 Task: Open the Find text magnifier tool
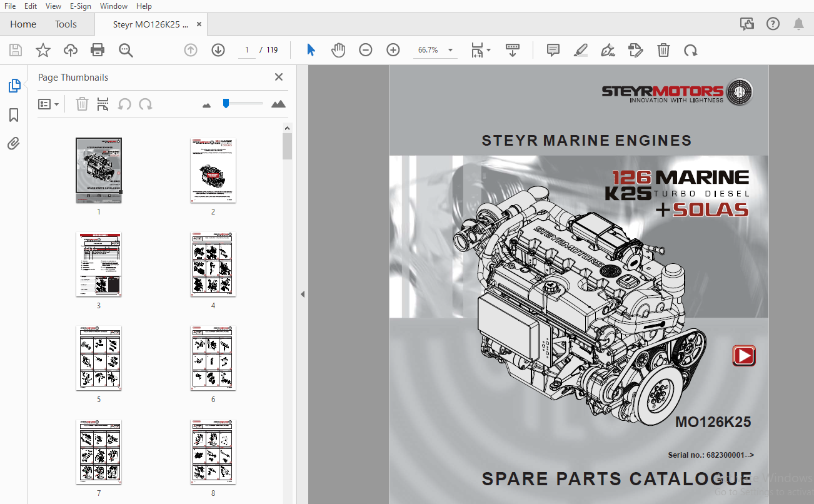point(126,50)
